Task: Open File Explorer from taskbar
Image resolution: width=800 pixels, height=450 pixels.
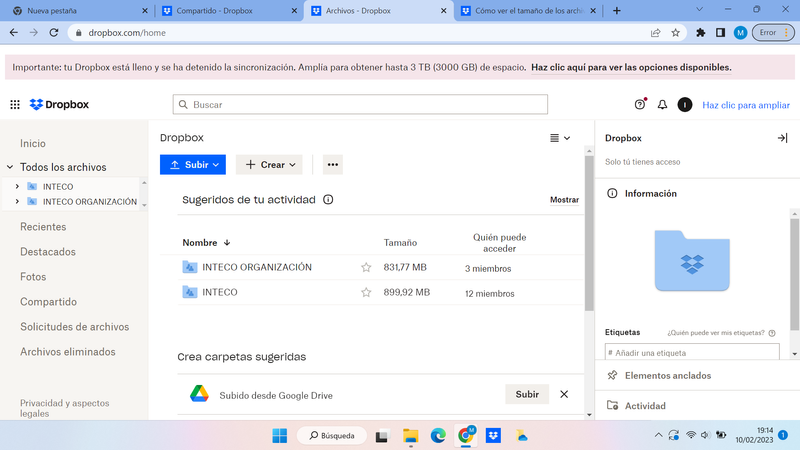Action: (411, 436)
